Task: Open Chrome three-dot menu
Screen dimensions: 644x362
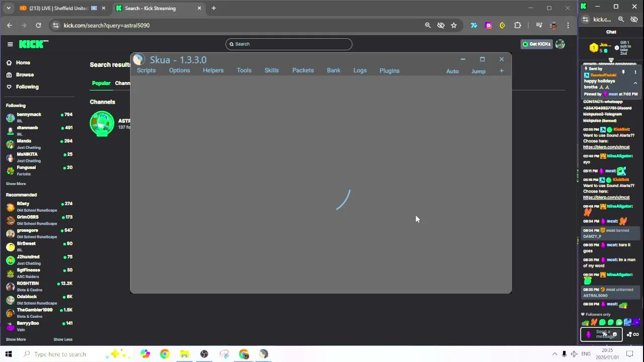Action: 568,25
